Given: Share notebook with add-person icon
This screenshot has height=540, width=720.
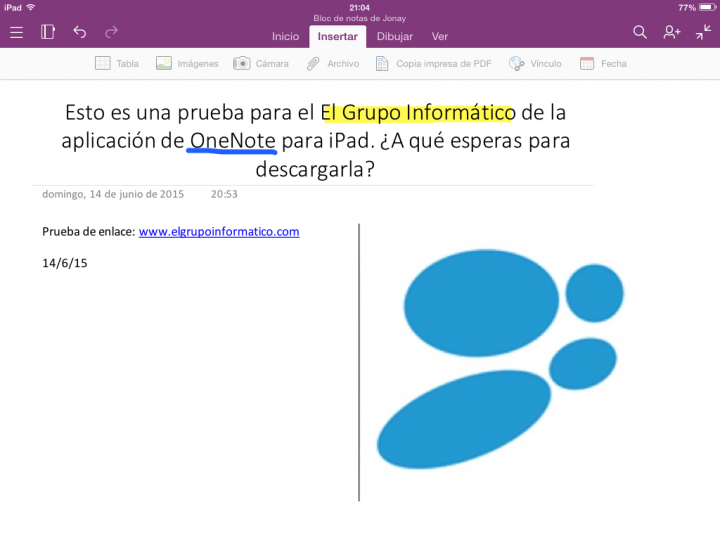Looking at the screenshot, I should (x=672, y=32).
